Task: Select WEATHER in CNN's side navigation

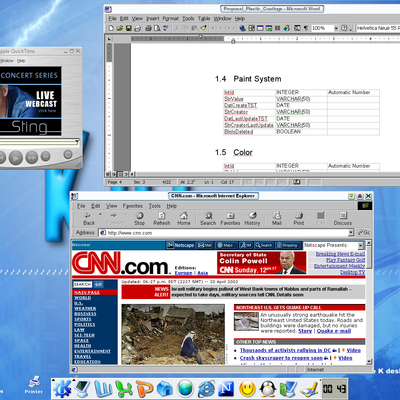Action: pyautogui.click(x=85, y=308)
